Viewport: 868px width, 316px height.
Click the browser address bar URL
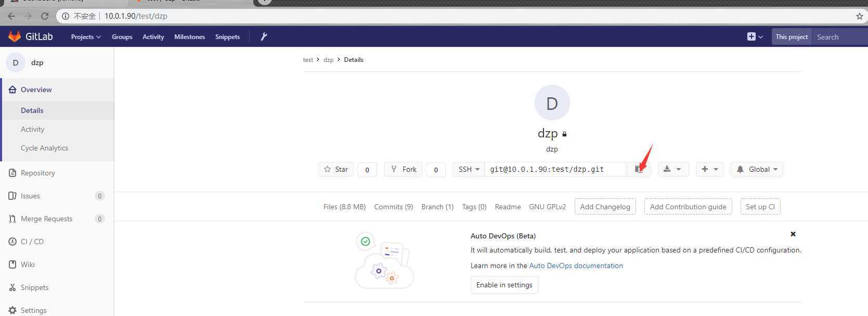[x=136, y=16]
